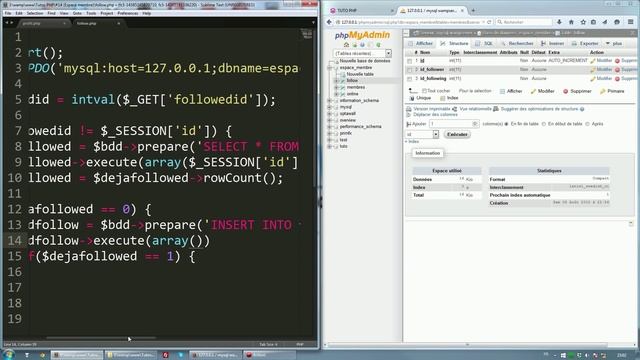Click phpMyAdmin logo
Viewport: 640px width, 360px height.
click(x=362, y=36)
